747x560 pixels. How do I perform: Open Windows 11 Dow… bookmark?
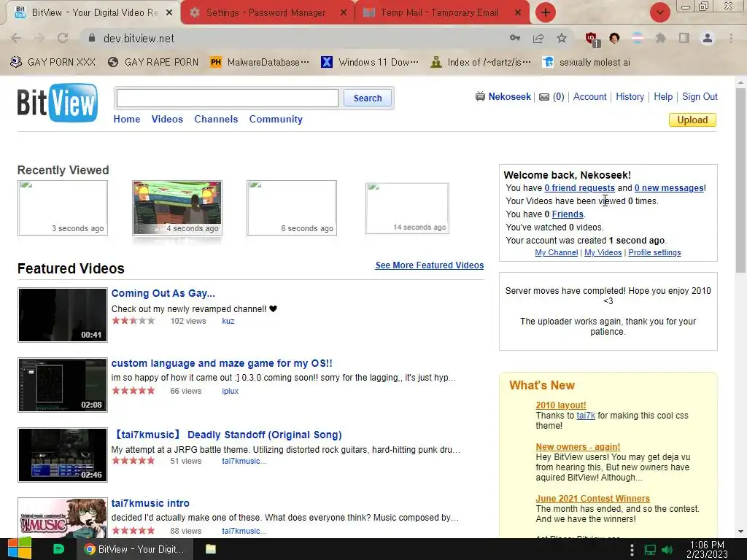[370, 62]
